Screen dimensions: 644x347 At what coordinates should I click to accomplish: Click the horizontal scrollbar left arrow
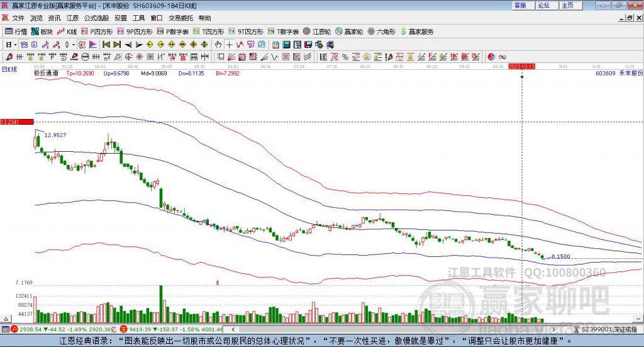click(x=233, y=329)
